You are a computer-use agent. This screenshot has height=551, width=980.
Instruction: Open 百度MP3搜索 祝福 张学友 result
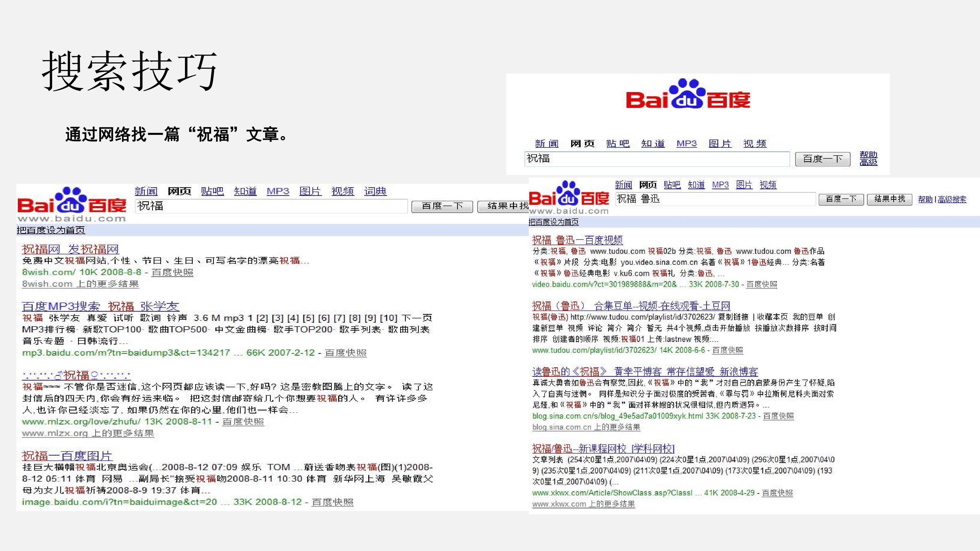(101, 306)
